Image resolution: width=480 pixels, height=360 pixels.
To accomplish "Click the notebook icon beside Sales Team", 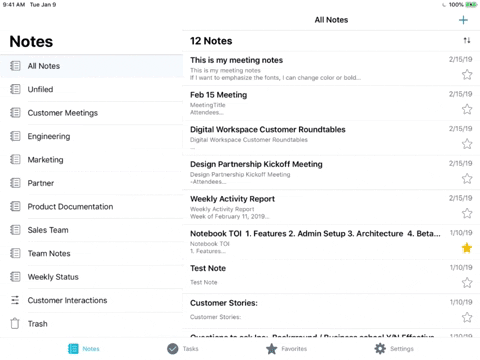I will [x=15, y=230].
